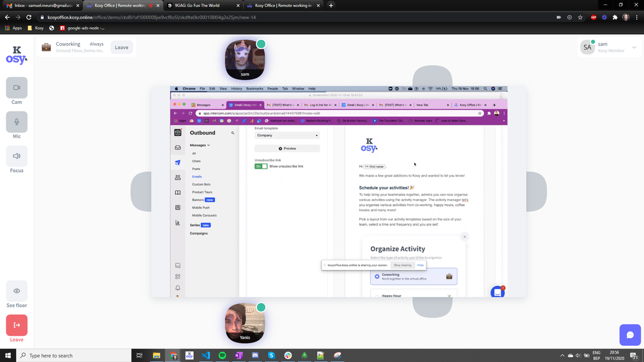This screenshot has height=362, width=644.
Task: Click sam's unicorn mask video thumbnail
Action: 245,59
